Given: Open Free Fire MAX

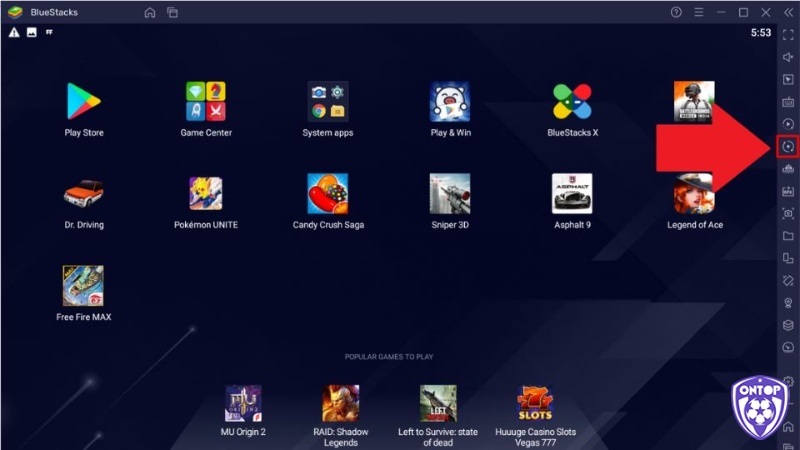Looking at the screenshot, I should [x=83, y=286].
